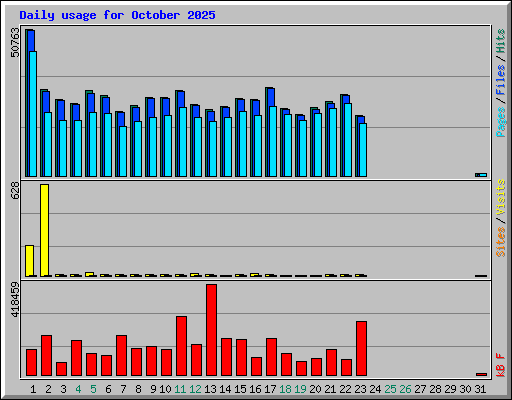Image resolution: width=512 pixels, height=400 pixels.
Task: Click day label 9 on the x-axis
Action: point(153,389)
